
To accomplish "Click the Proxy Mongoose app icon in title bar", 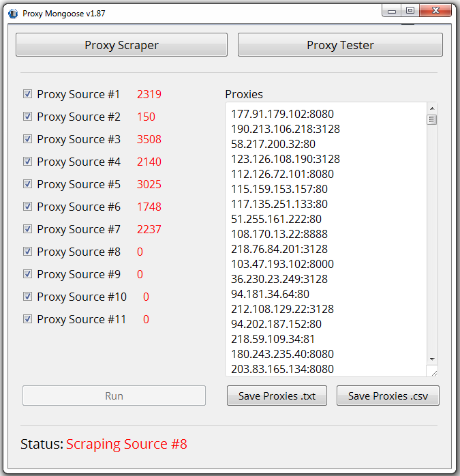I will [x=13, y=14].
